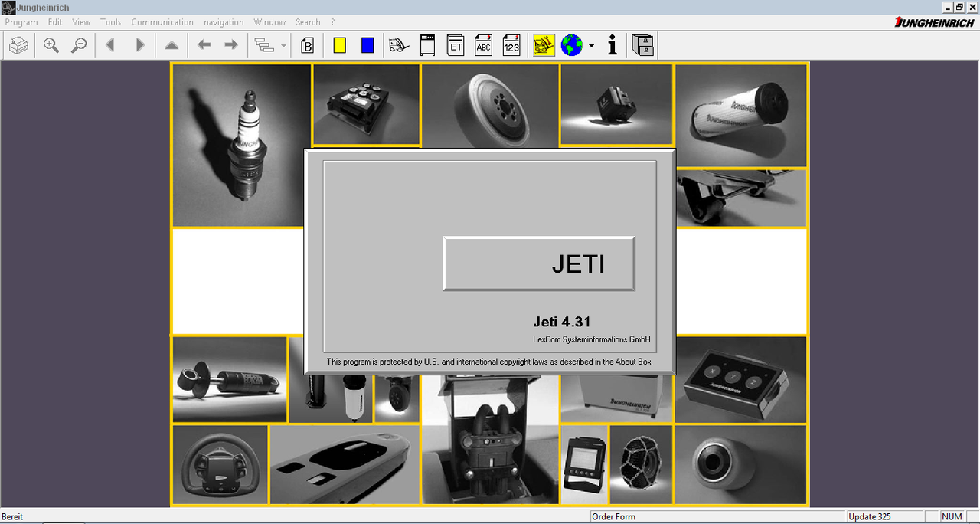This screenshot has width=980, height=524.
Task: Open the question mark help menu
Action: point(332,22)
